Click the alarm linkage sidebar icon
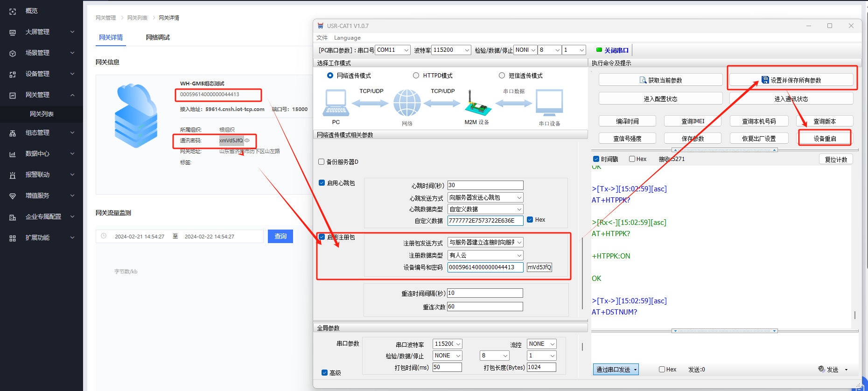 point(13,175)
